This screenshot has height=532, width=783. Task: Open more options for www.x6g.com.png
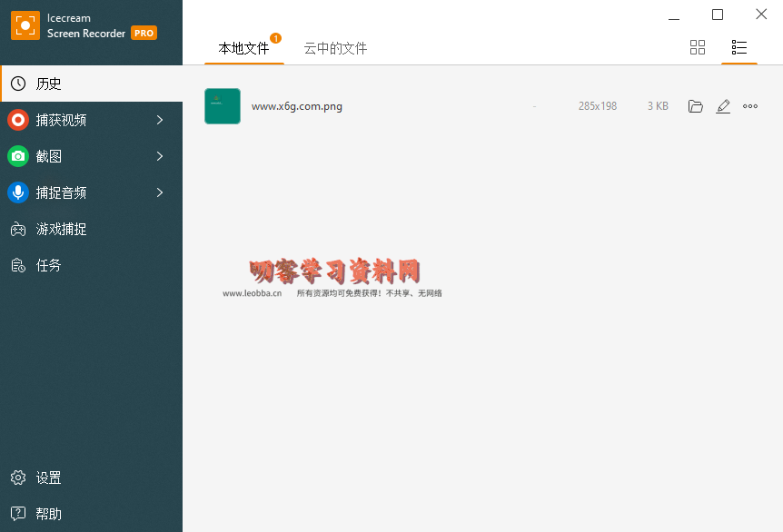(x=750, y=106)
